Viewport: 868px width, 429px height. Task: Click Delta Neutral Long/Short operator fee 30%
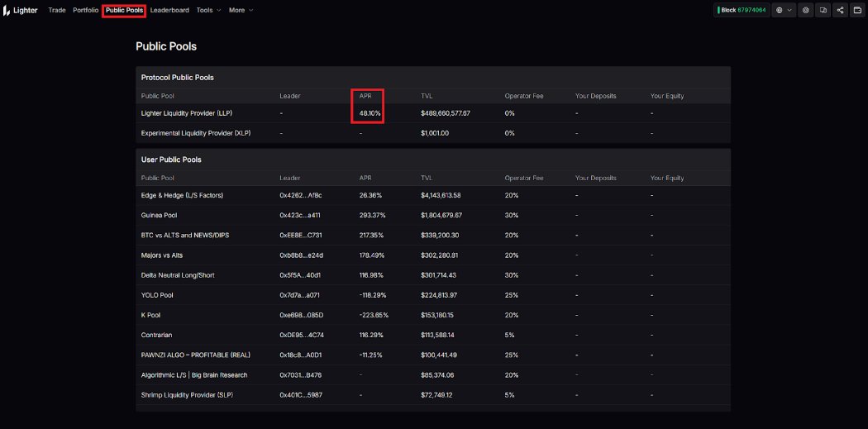512,275
